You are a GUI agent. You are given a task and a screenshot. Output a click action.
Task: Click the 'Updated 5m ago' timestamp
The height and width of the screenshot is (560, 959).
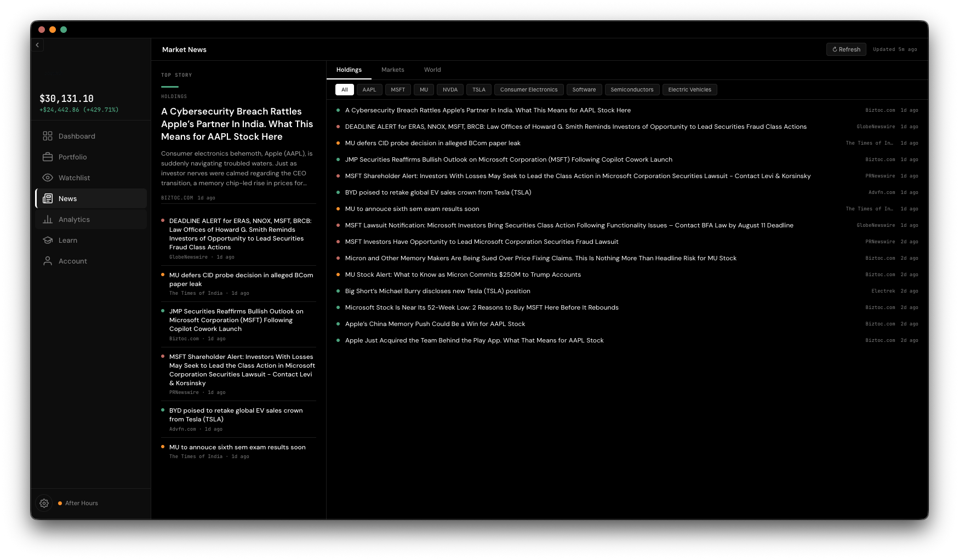895,49
